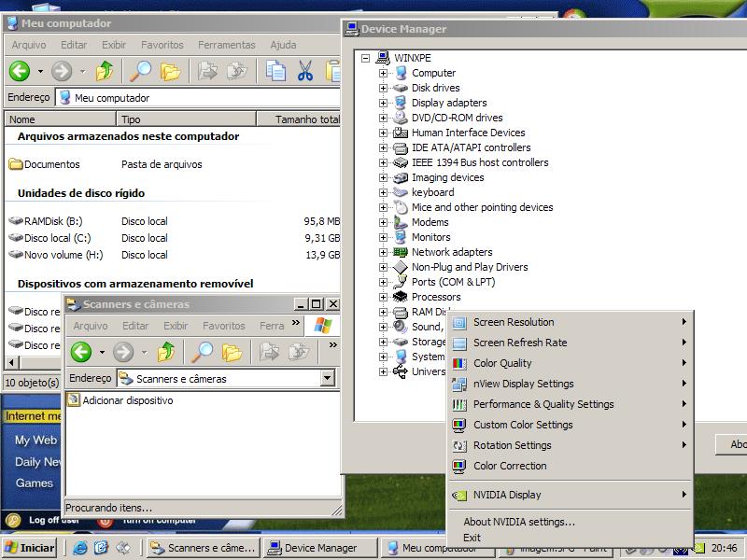Click Performance & Quality Settings icon

click(x=459, y=404)
